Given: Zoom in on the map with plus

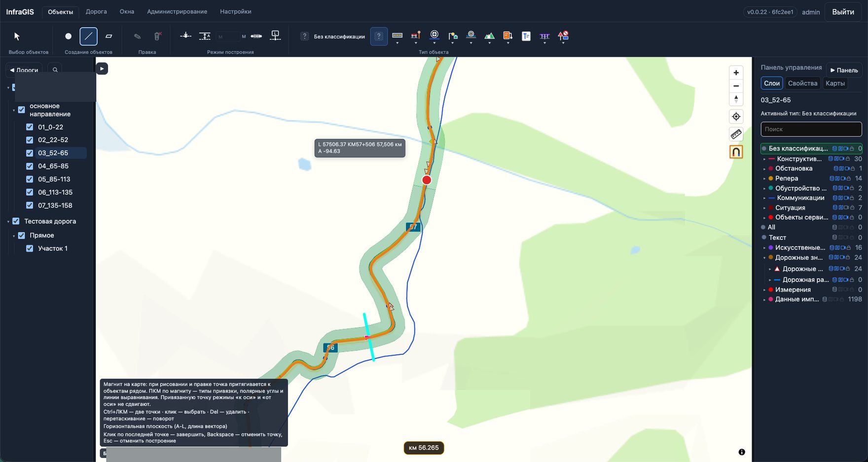Looking at the screenshot, I should coord(736,73).
